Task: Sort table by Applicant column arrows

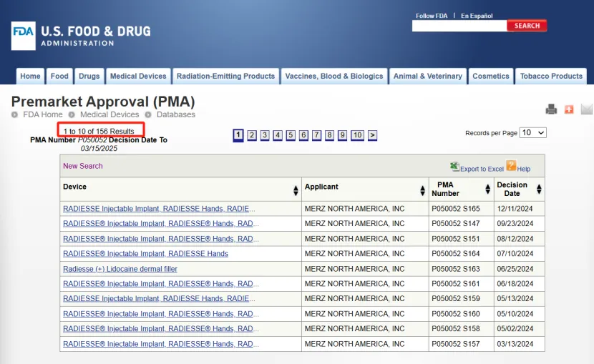Action: (422, 190)
